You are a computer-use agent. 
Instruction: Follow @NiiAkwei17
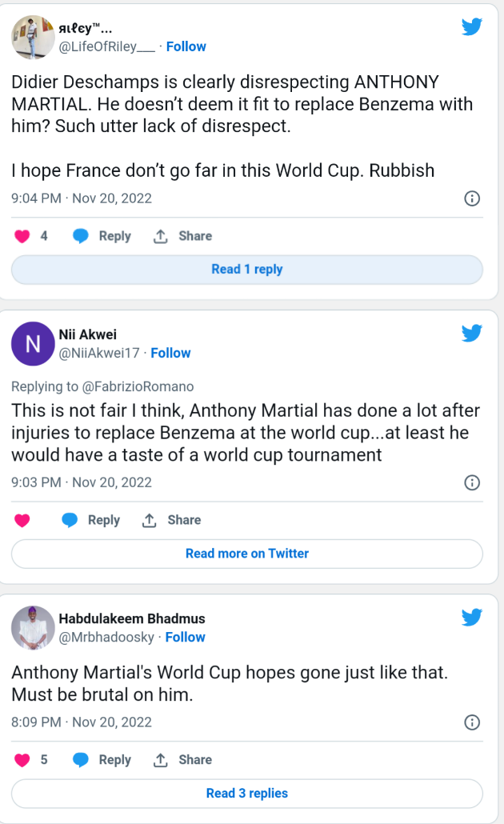pyautogui.click(x=170, y=353)
